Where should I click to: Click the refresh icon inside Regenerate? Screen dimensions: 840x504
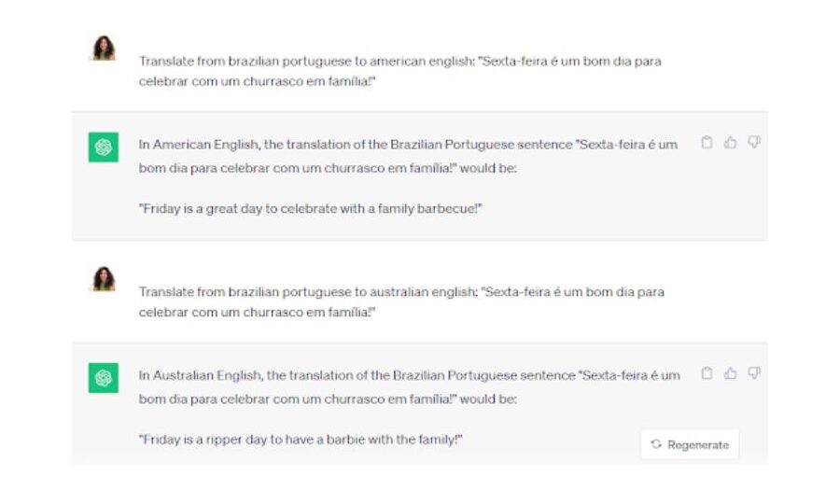click(x=656, y=444)
